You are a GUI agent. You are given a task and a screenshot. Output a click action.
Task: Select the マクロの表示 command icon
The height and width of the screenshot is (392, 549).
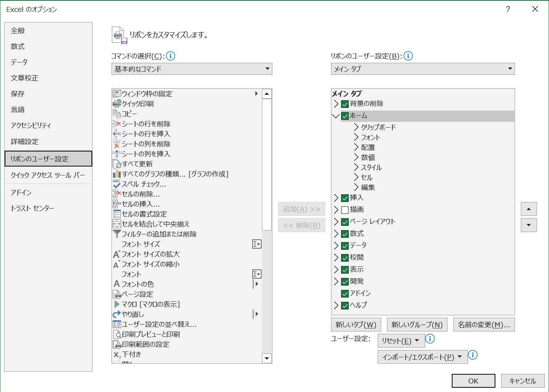[117, 304]
